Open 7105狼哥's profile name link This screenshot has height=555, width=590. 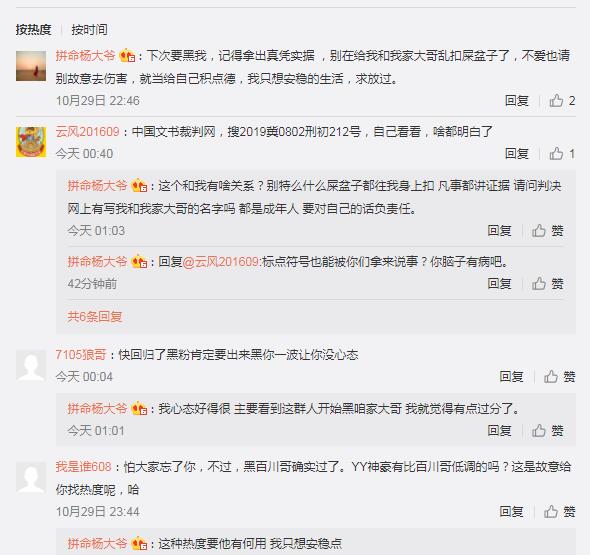tap(81, 354)
